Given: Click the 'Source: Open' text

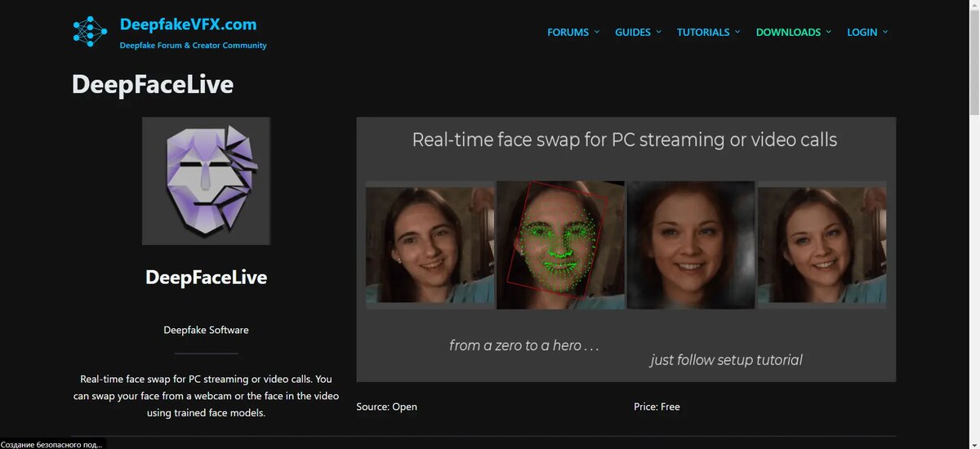Looking at the screenshot, I should (x=386, y=407).
